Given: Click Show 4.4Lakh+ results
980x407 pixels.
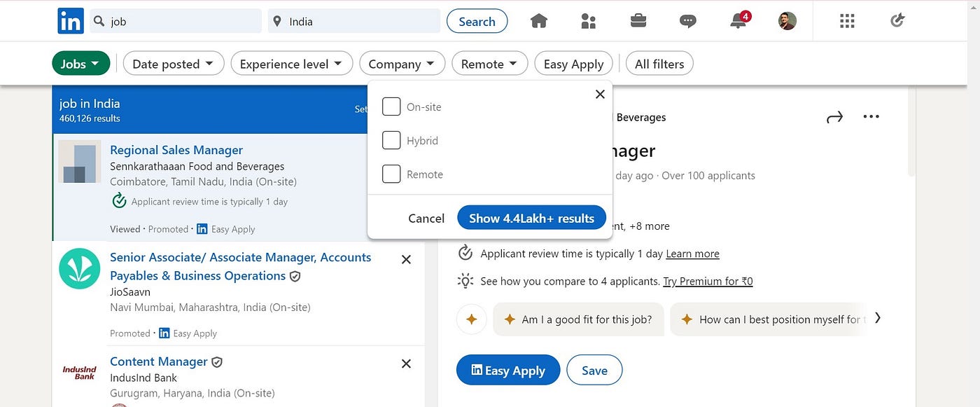Looking at the screenshot, I should click(531, 218).
